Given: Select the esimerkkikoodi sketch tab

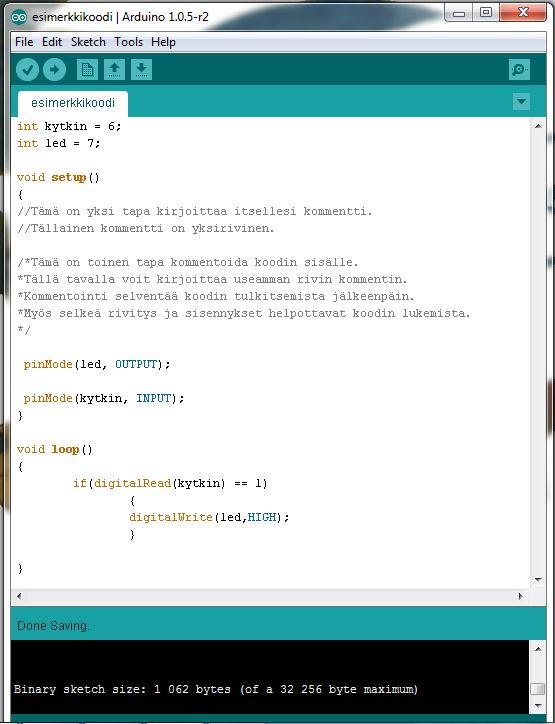Looking at the screenshot, I should [73, 103].
